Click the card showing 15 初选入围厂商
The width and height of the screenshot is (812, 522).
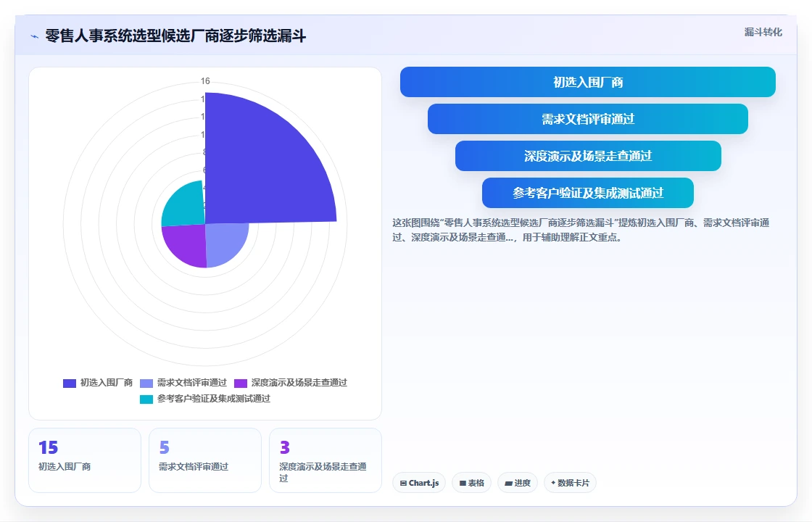tap(85, 460)
